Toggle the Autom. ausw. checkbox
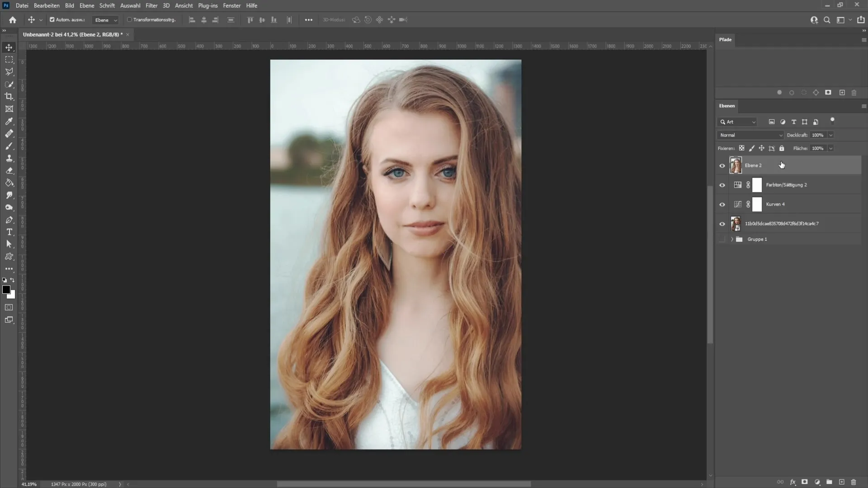This screenshot has height=488, width=868. tap(52, 20)
